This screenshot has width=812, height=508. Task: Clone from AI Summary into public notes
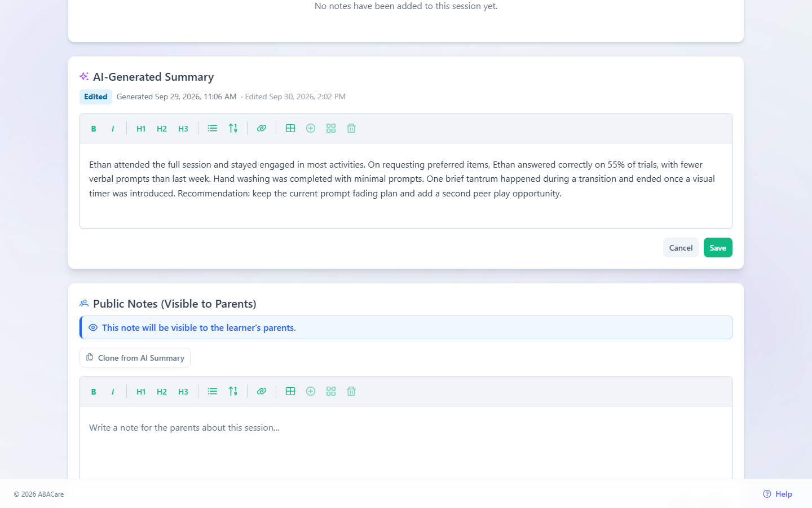(135, 358)
